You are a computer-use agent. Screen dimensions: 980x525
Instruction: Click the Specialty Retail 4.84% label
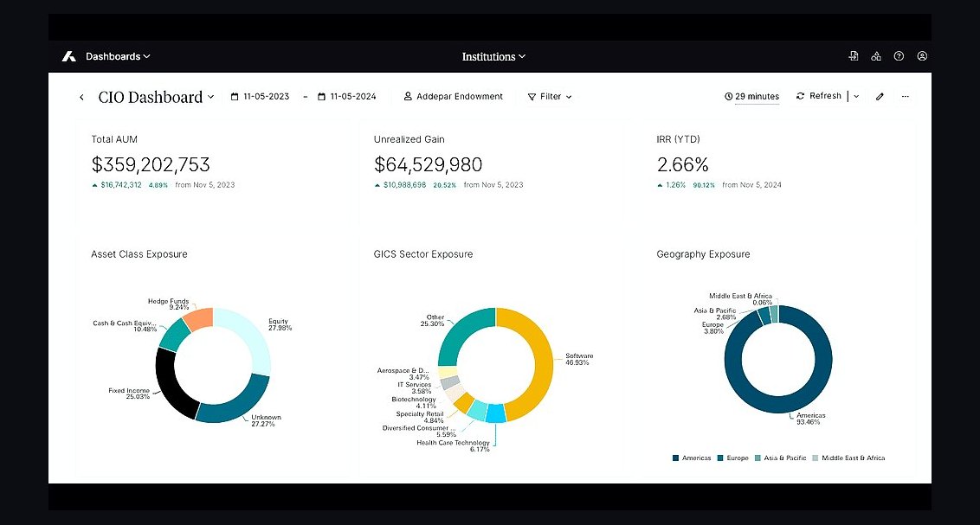(420, 417)
